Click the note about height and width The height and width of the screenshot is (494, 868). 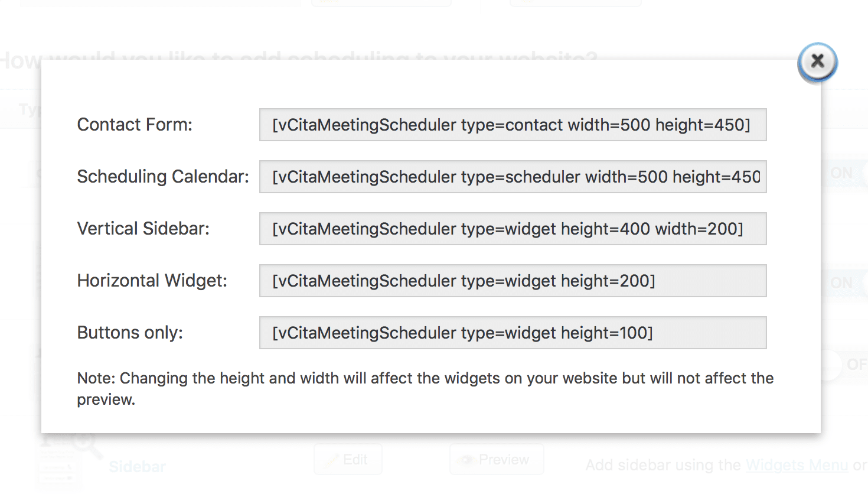click(x=425, y=388)
